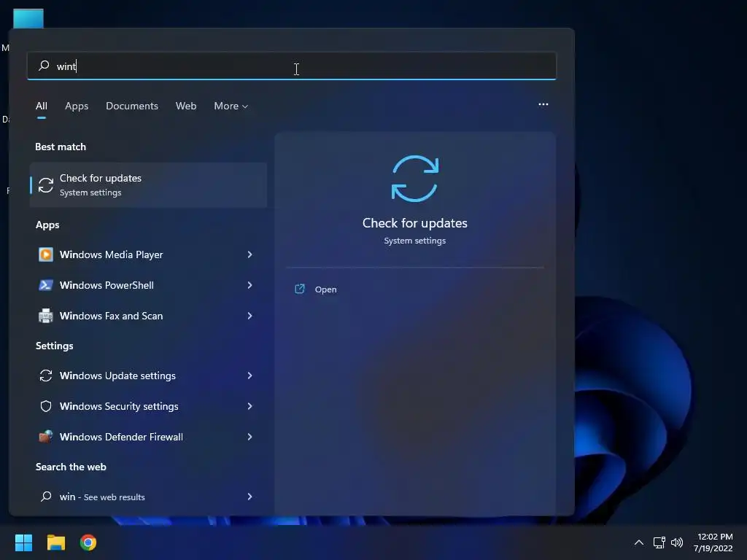Click the web search magnifier icon beside 'win'

click(46, 497)
